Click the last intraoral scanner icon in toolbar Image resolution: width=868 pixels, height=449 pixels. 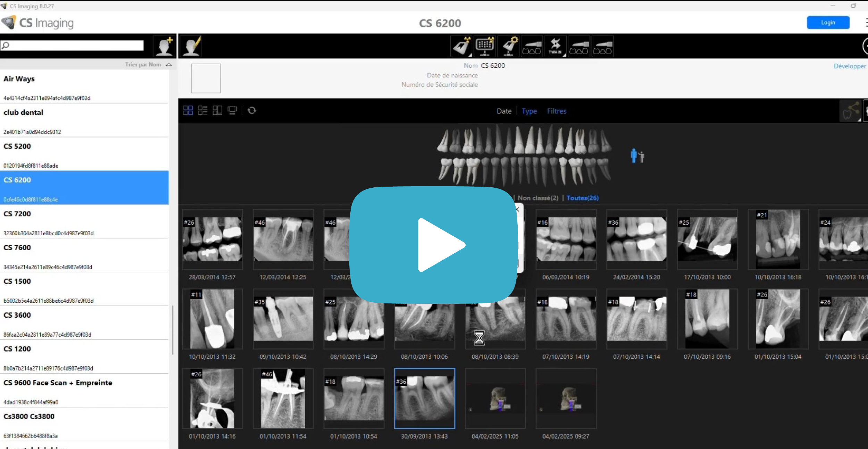coord(602,46)
